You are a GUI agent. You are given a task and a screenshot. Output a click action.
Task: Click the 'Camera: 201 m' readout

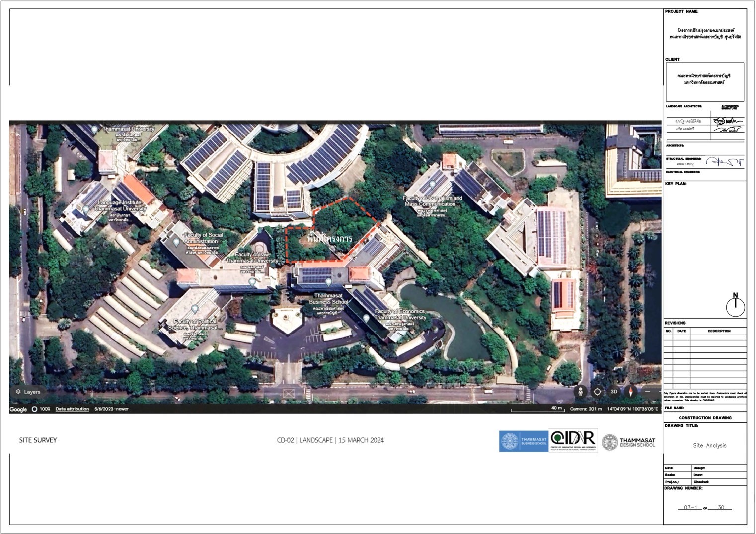(x=586, y=409)
